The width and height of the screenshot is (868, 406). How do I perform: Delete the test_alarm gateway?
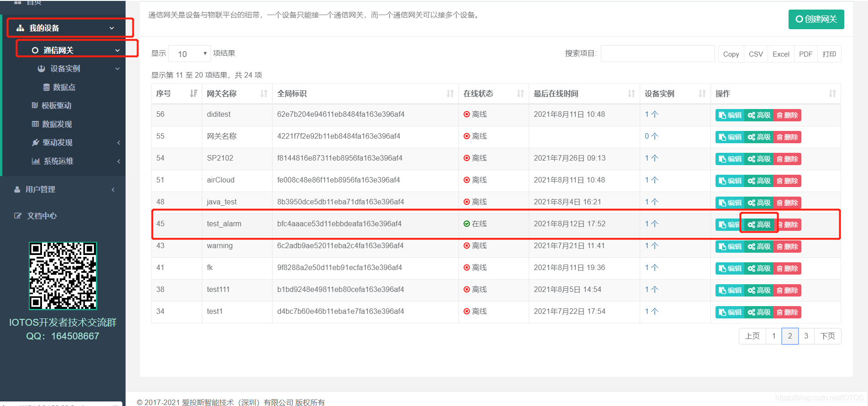[x=787, y=225]
